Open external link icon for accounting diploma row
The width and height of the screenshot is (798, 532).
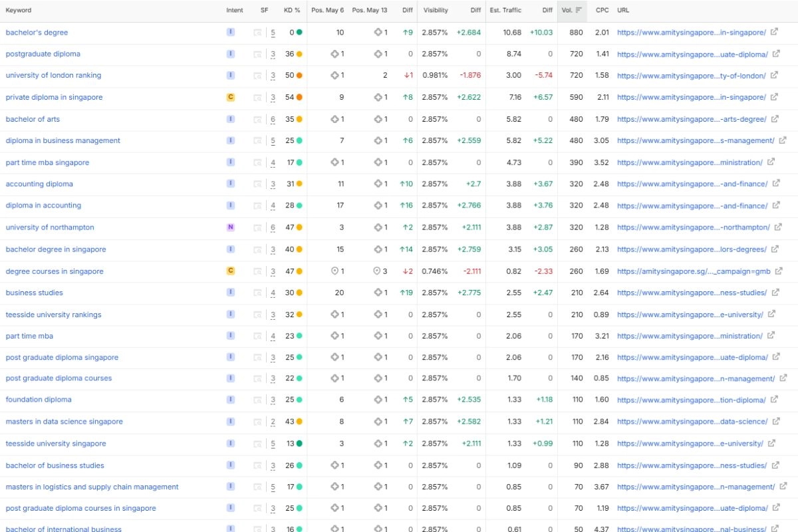tap(776, 184)
